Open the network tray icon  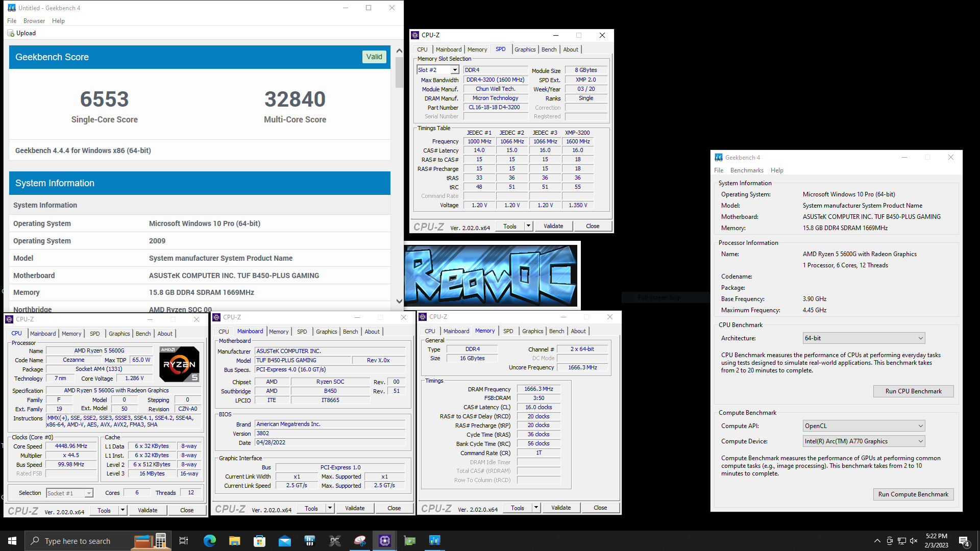(902, 541)
